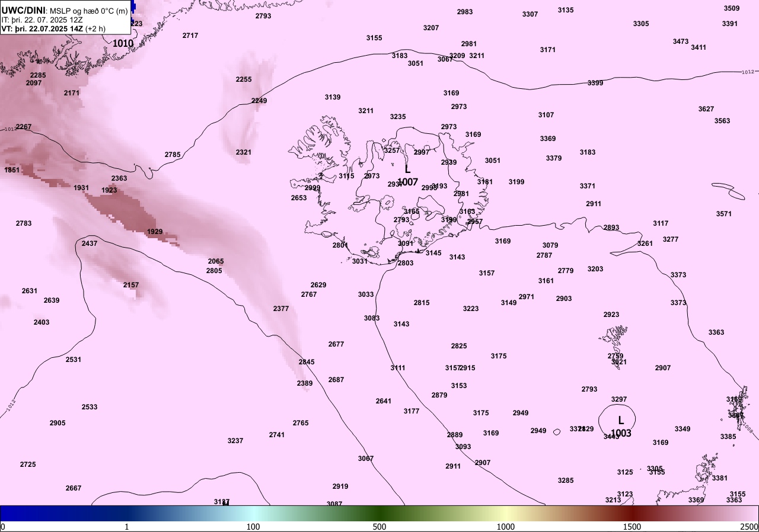Image resolution: width=759 pixels, height=532 pixels.
Task: Click the height value 1929
Action: click(x=155, y=232)
